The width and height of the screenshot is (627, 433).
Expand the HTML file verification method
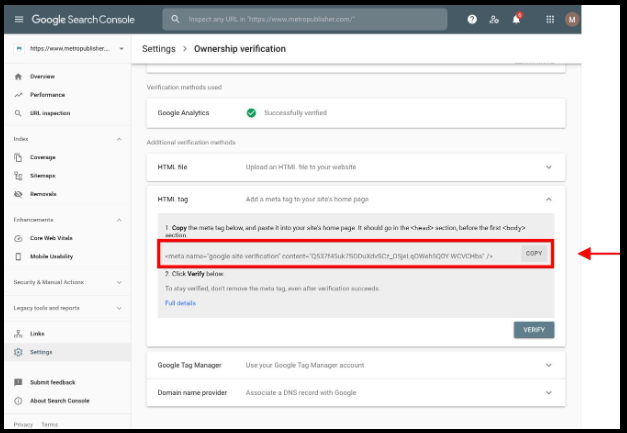[x=549, y=167]
